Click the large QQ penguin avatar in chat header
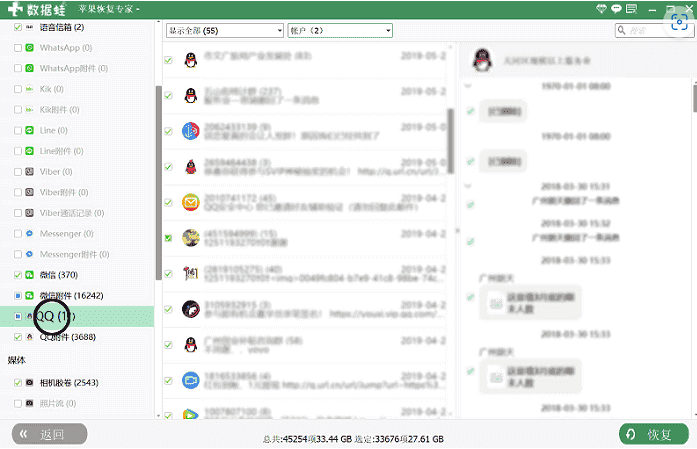The width and height of the screenshot is (697, 449). [x=482, y=60]
